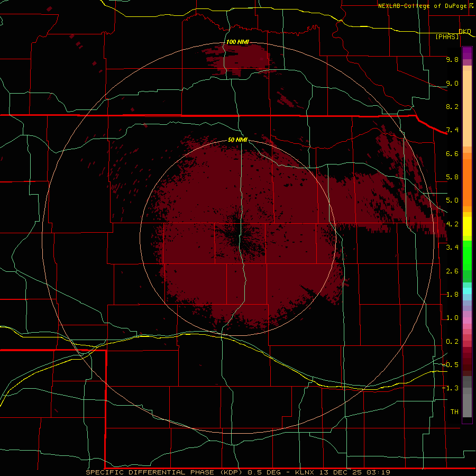Viewport: 476px width, 476px height.
Task: Click the 8.2 value on the color scale
Action: tap(452, 106)
